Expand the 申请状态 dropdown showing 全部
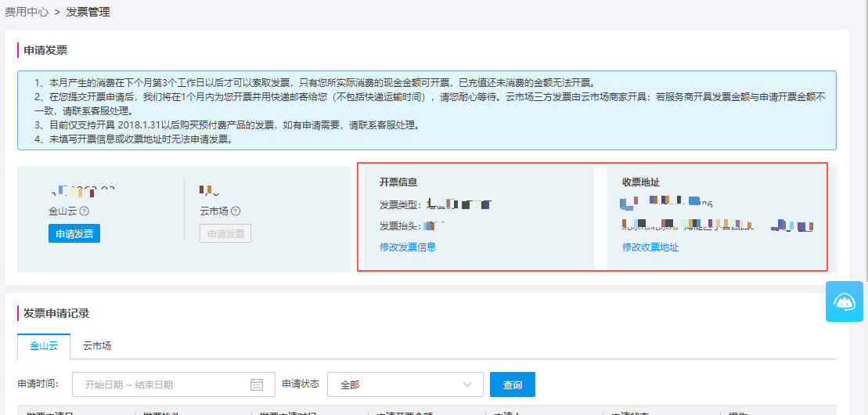 point(405,384)
